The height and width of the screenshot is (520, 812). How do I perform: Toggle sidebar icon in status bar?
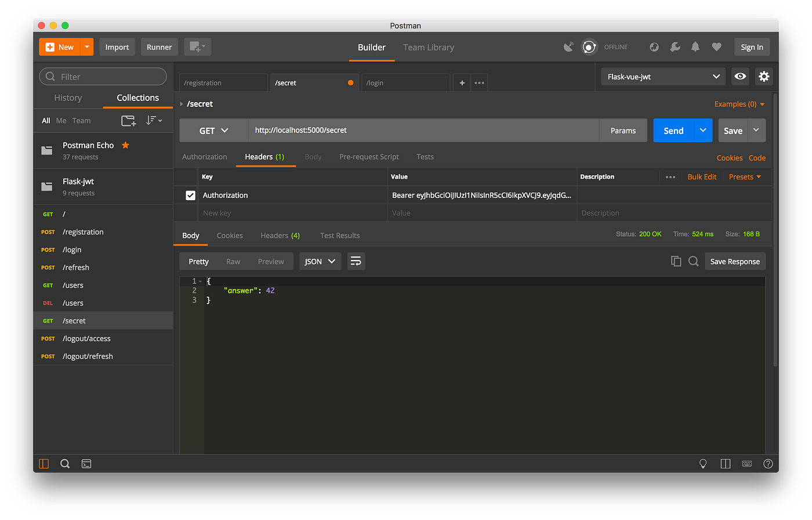pos(44,464)
